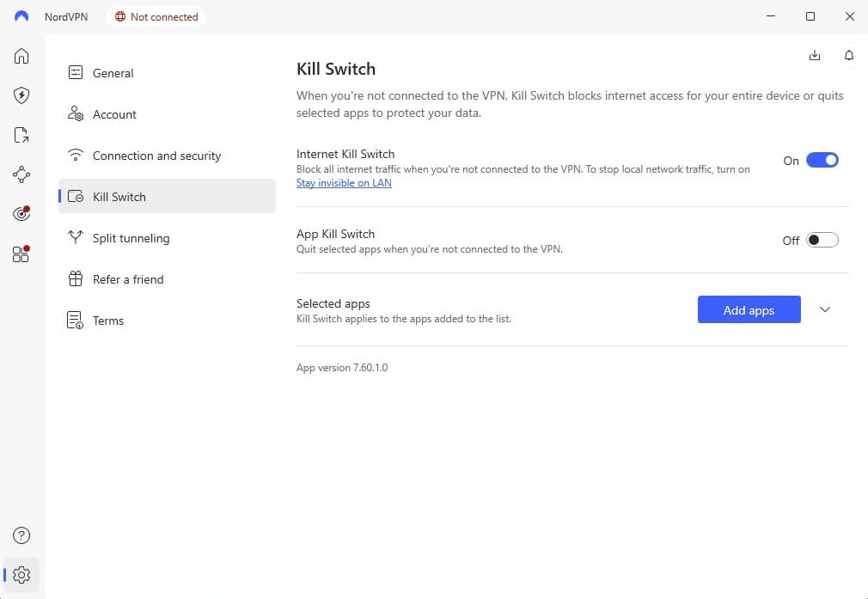The image size is (868, 599).
Task: Expand the Selected apps list chevron
Action: [824, 309]
